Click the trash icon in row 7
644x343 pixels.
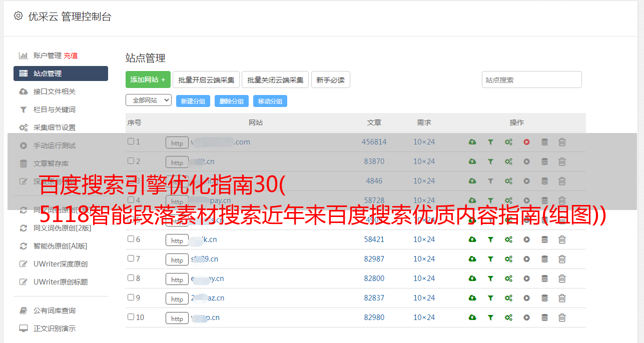point(562,259)
